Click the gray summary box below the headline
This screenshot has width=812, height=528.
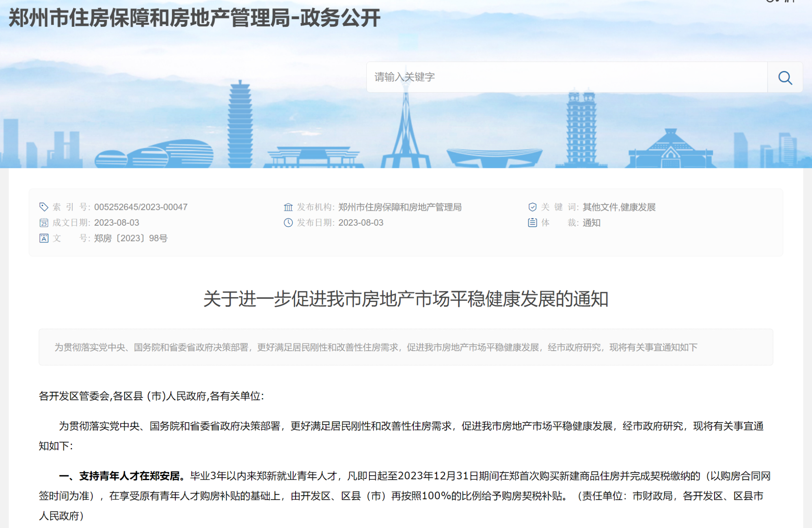[x=406, y=347]
